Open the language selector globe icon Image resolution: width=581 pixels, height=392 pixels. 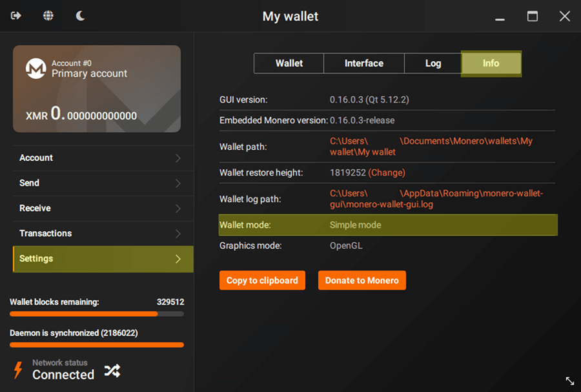pos(48,15)
